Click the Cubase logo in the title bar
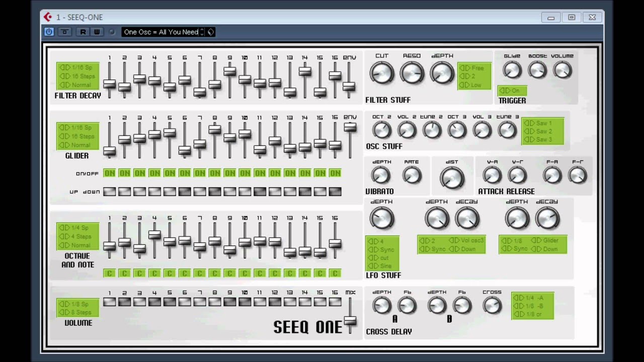This screenshot has width=644, height=362. tap(48, 17)
